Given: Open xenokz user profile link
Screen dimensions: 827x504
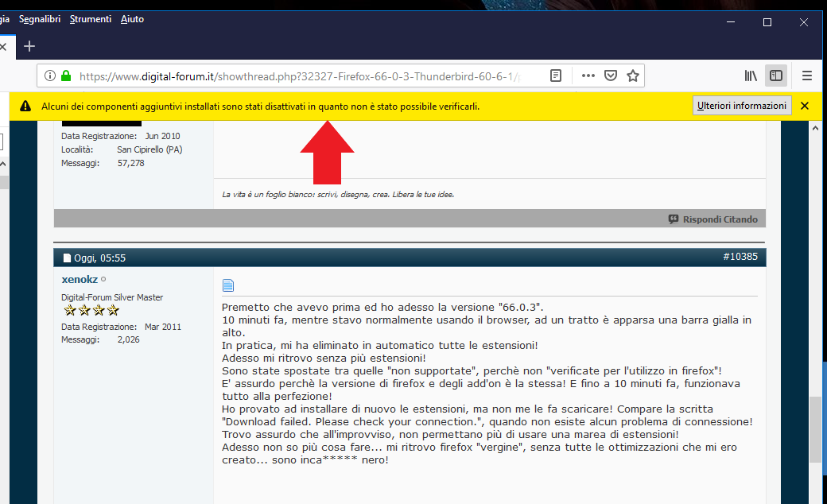Looking at the screenshot, I should point(80,279).
